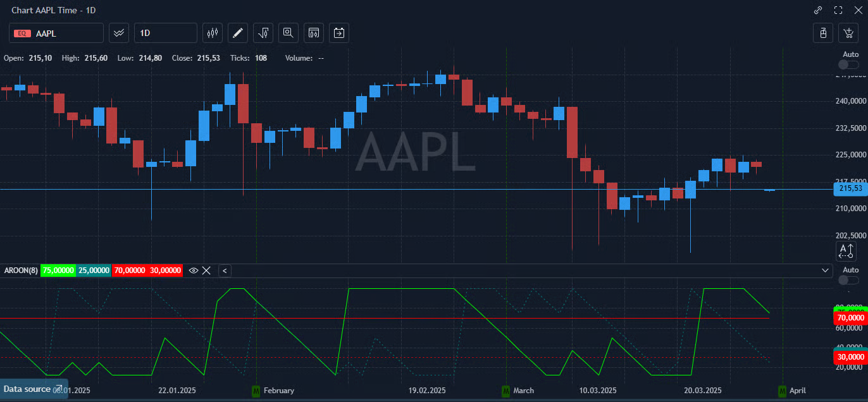Click the compare instruments double-line icon

point(119,33)
